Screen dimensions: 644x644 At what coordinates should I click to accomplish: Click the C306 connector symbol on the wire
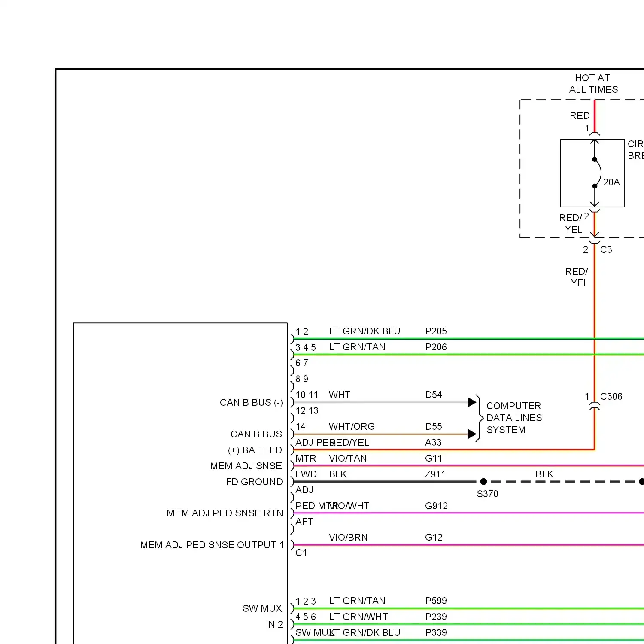click(595, 406)
